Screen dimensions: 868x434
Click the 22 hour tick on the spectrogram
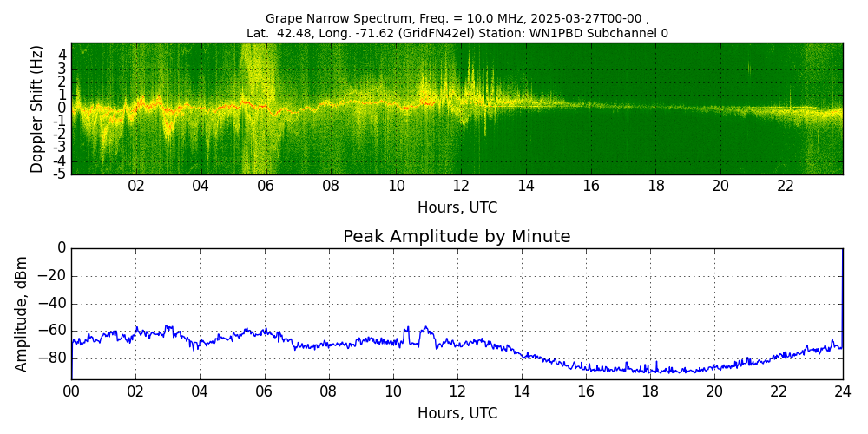[x=786, y=186]
